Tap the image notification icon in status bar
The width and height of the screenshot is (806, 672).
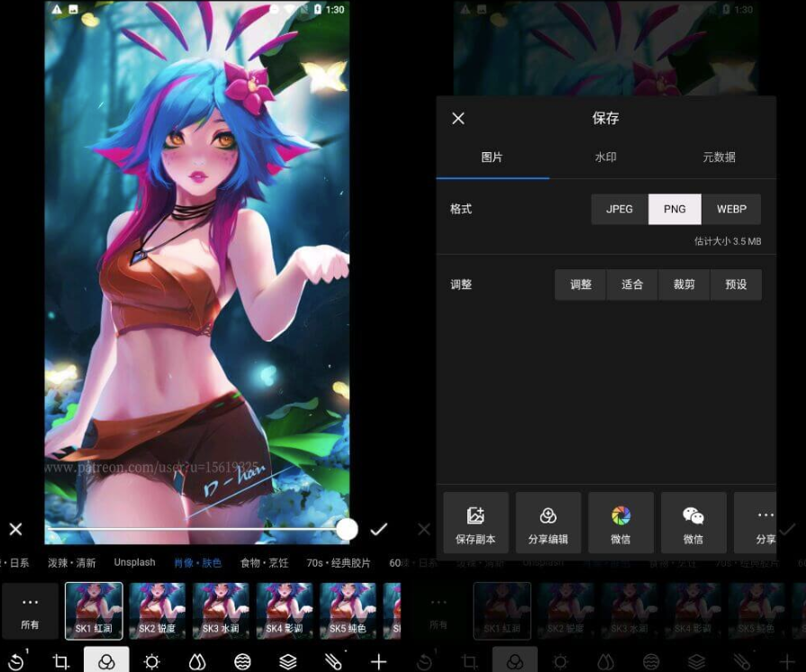(74, 9)
